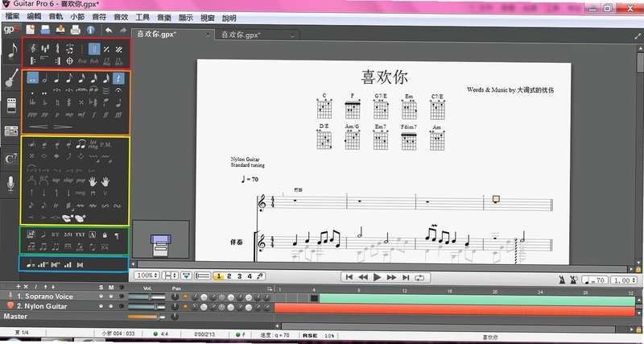644x344 pixels.
Task: Click the print icon in toolbar
Action: [75, 30]
